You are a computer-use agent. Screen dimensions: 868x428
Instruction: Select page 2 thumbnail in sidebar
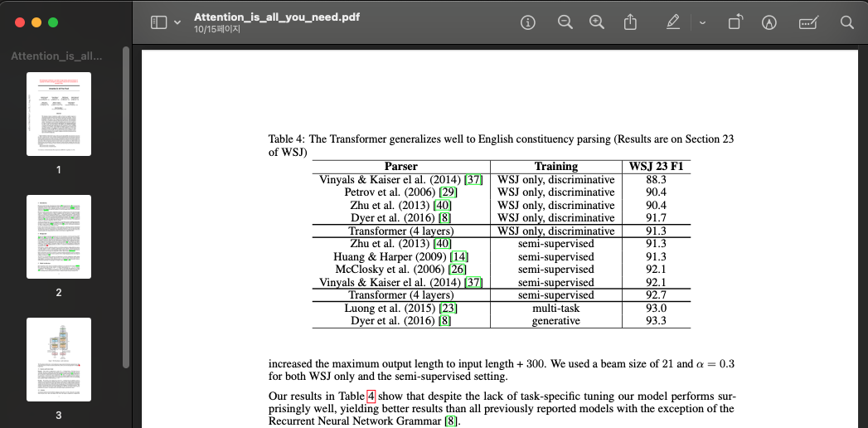59,236
